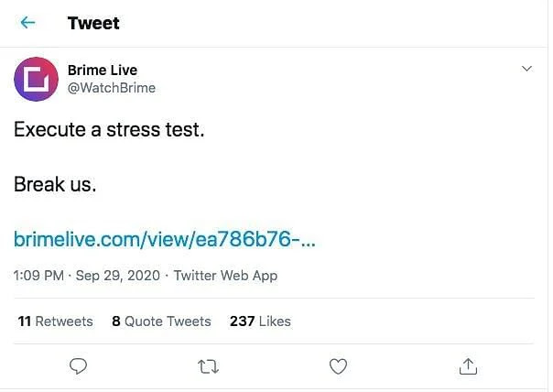
Task: Open the brimelive.com/view link
Action: click(x=165, y=240)
